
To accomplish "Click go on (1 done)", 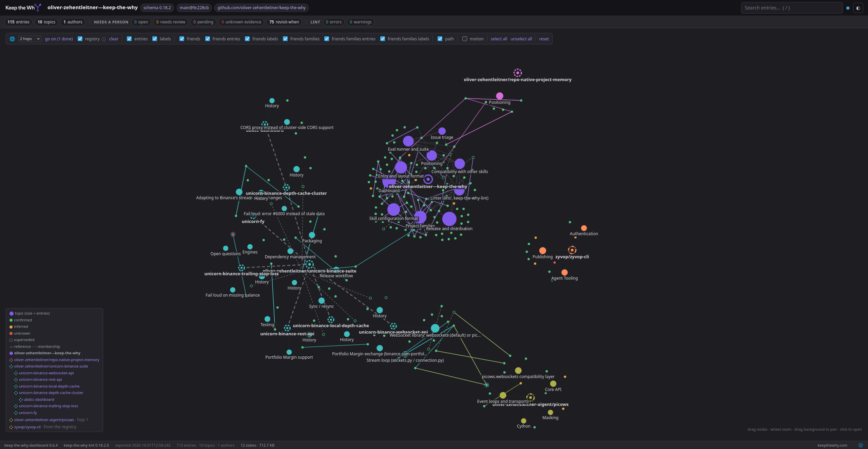I will tap(59, 39).
